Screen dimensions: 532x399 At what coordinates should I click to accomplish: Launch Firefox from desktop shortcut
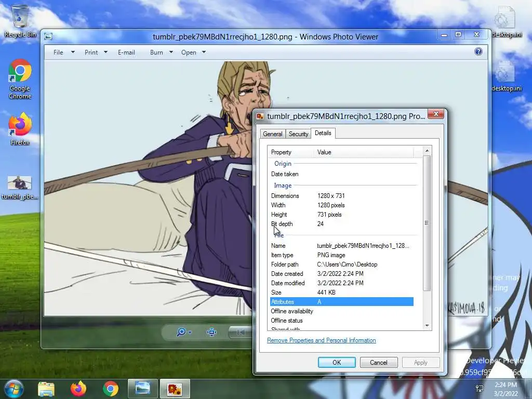coord(20,129)
